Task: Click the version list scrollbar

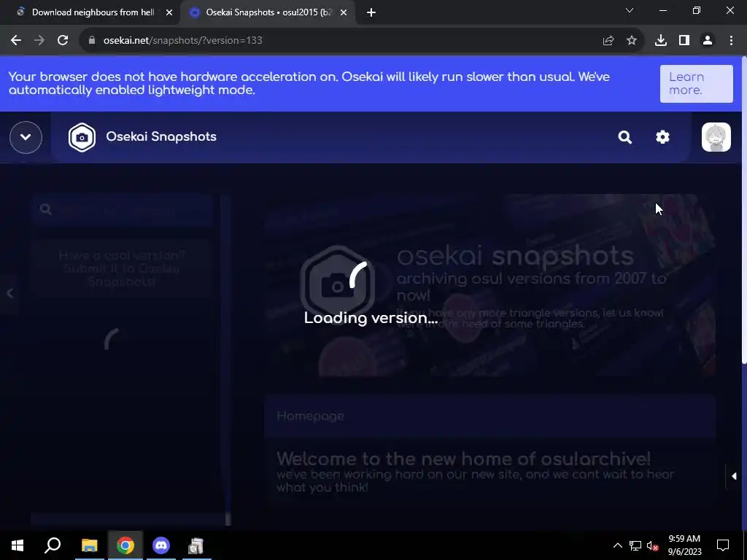Action: tap(228, 518)
